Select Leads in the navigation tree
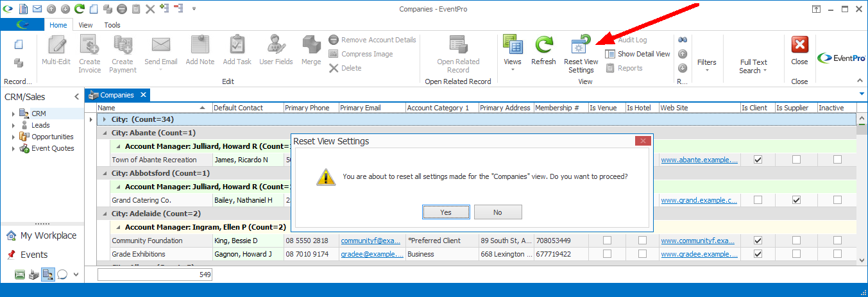This screenshot has width=868, height=297. (40, 125)
